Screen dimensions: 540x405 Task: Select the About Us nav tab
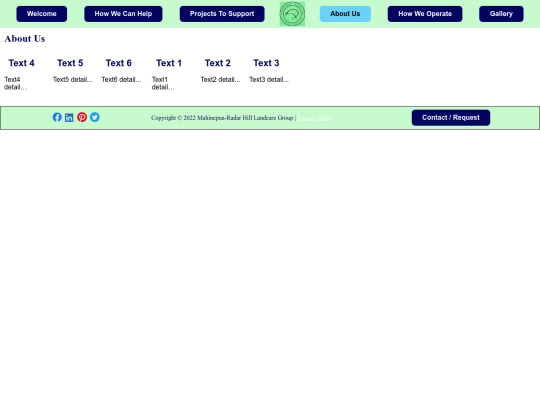tap(345, 14)
